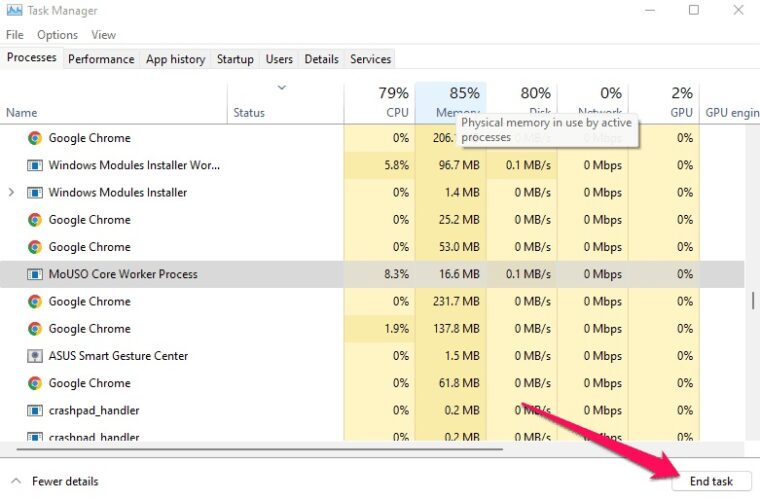760x500 pixels.
Task: Click the first crashpad_handler process name
Action: pos(94,411)
